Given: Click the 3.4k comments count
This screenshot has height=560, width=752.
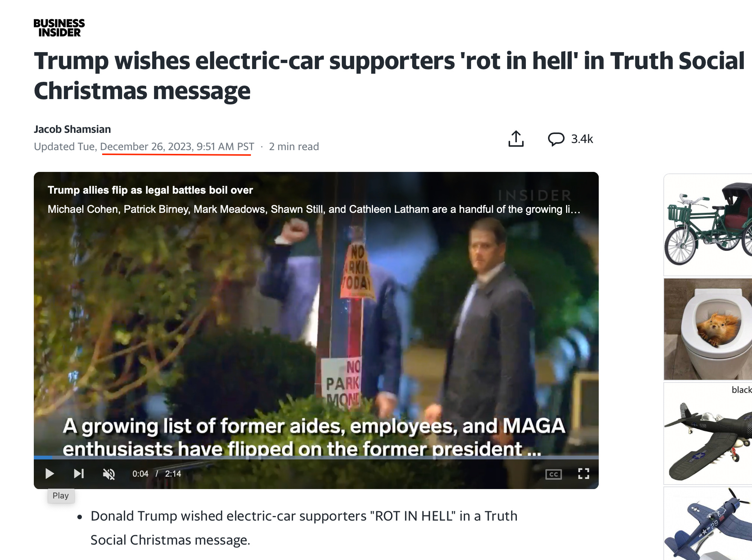Looking at the screenshot, I should tap(582, 139).
